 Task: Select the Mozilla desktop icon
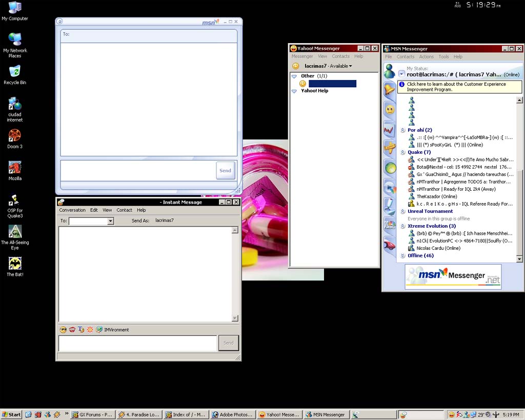pos(15,171)
